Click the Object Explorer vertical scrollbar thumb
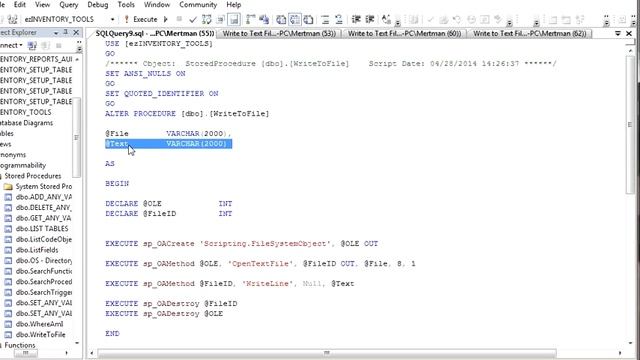The image size is (640, 360). 76,138
